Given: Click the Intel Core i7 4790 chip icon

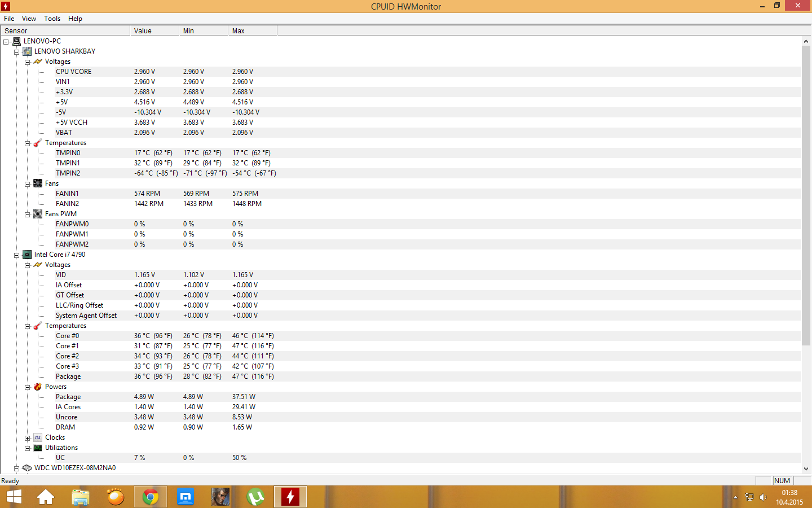Looking at the screenshot, I should tap(27, 255).
